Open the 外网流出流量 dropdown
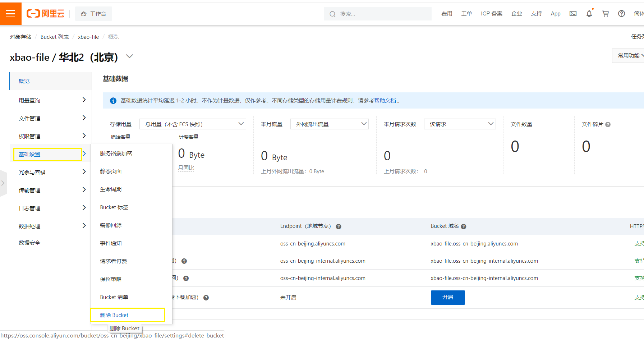644x340 pixels. pyautogui.click(x=330, y=124)
